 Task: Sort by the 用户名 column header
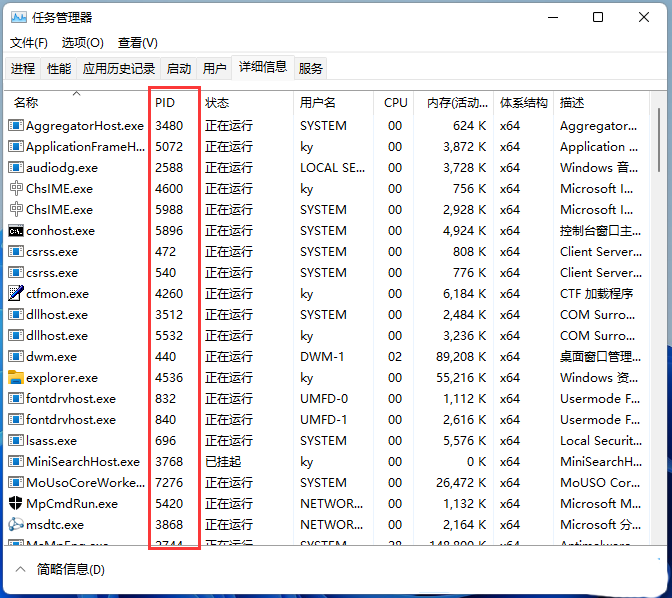(333, 103)
